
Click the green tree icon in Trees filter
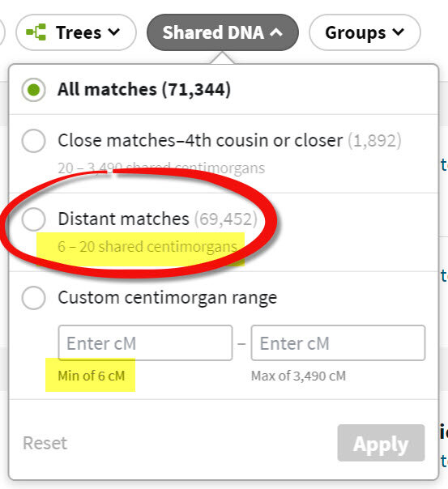[36, 32]
